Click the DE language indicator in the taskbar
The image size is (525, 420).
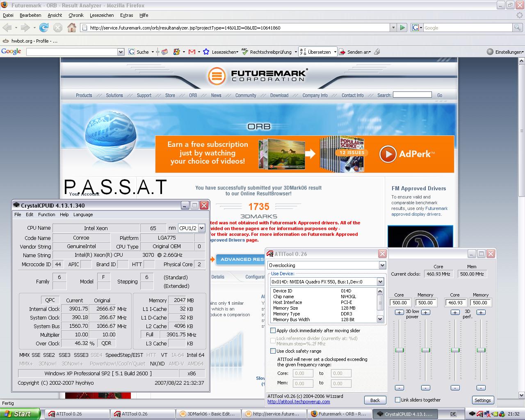point(453,414)
